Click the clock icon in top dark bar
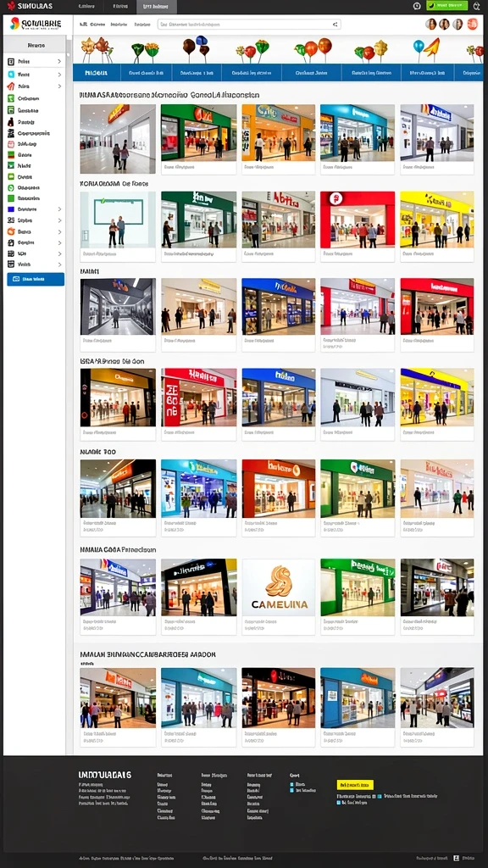Viewport: 488px width, 868px height. click(417, 6)
